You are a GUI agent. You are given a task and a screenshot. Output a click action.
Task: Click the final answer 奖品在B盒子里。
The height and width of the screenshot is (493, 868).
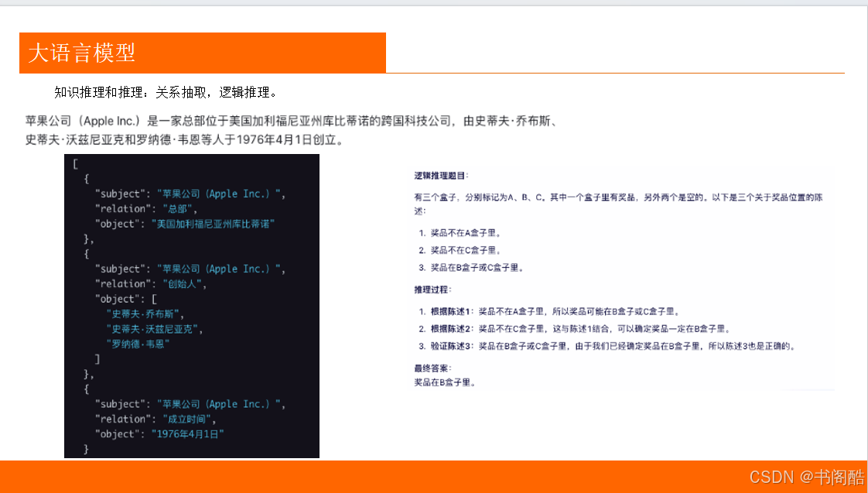click(x=445, y=382)
